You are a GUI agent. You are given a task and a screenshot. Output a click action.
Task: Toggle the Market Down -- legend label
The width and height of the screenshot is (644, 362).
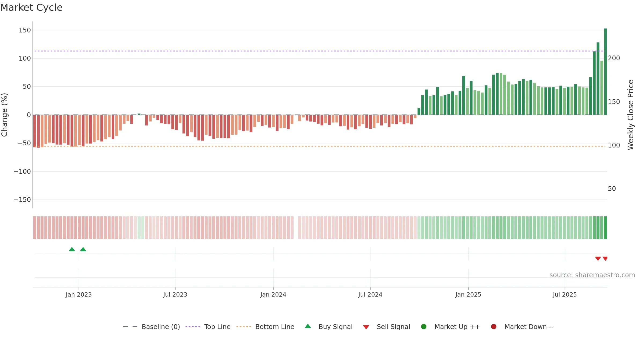coord(529,327)
